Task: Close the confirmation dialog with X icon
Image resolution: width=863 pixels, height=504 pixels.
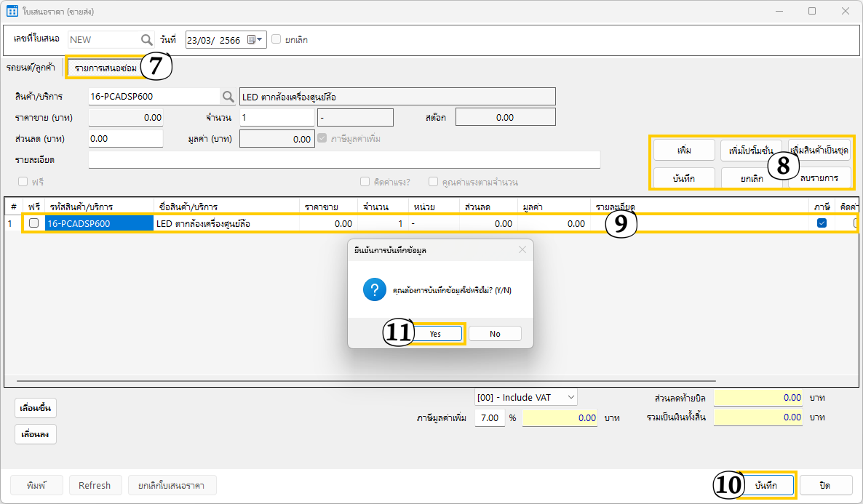Action: pos(522,249)
